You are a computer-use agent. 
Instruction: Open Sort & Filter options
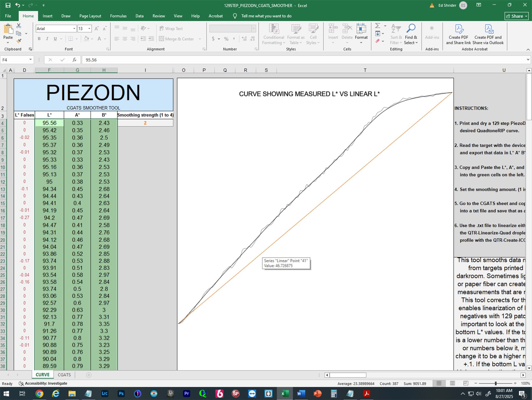[x=396, y=34]
